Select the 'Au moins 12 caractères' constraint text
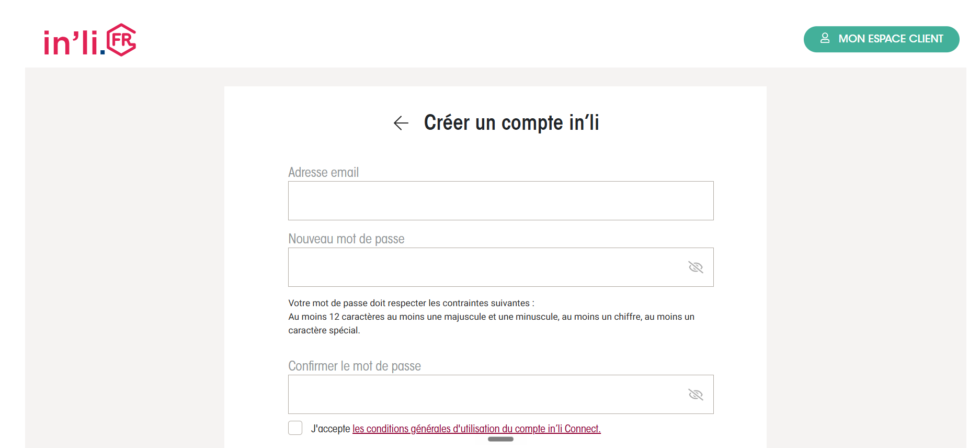The image size is (980, 448). coord(491,323)
